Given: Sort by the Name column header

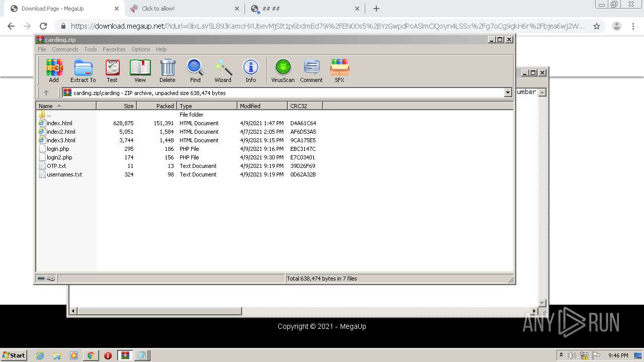Looking at the screenshot, I should (66, 106).
